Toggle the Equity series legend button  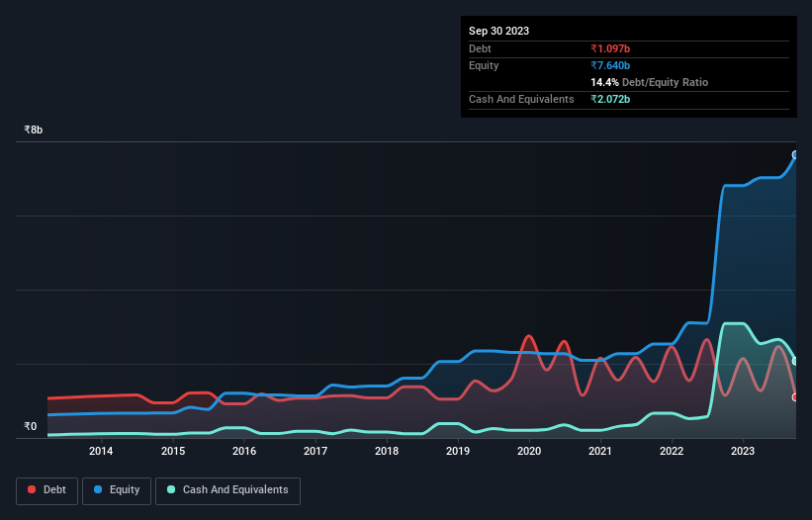click(117, 490)
